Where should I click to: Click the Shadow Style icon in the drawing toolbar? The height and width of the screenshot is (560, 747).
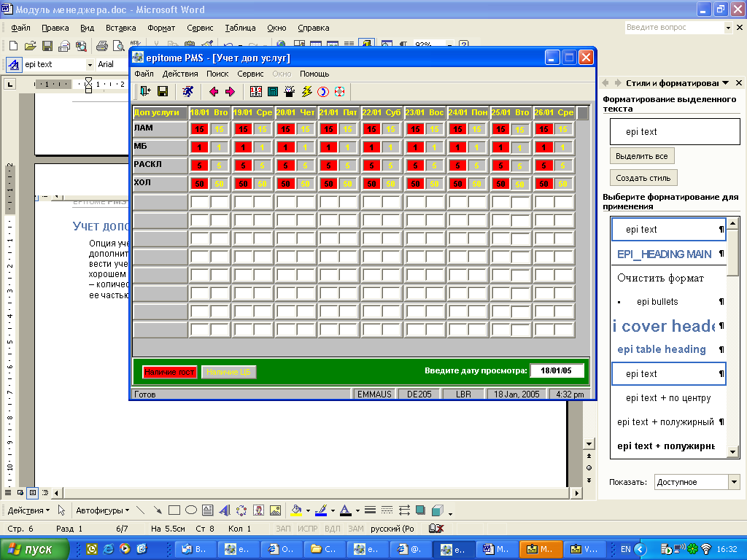click(x=420, y=510)
